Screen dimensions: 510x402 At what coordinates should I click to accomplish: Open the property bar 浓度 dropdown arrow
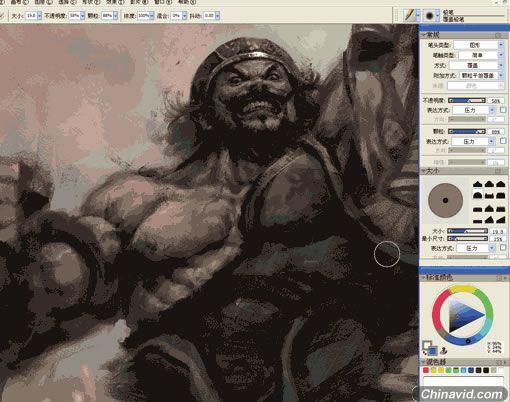tap(152, 15)
